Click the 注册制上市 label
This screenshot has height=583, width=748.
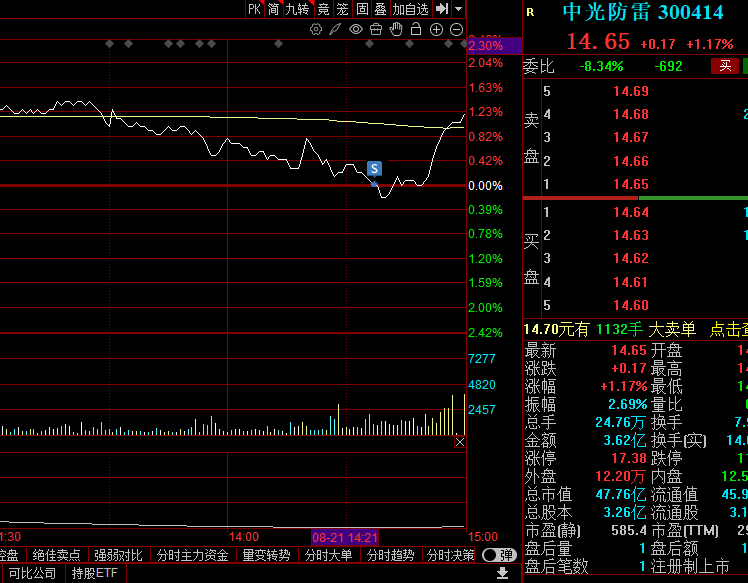click(690, 567)
